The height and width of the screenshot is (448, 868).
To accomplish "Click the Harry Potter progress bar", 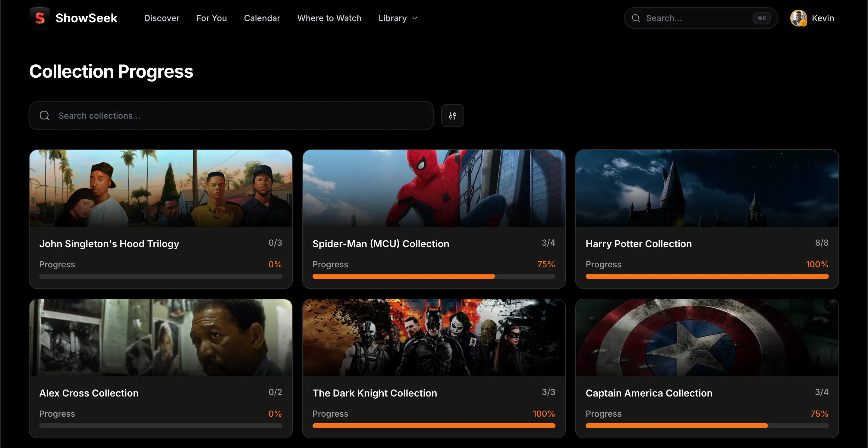I will coord(707,276).
